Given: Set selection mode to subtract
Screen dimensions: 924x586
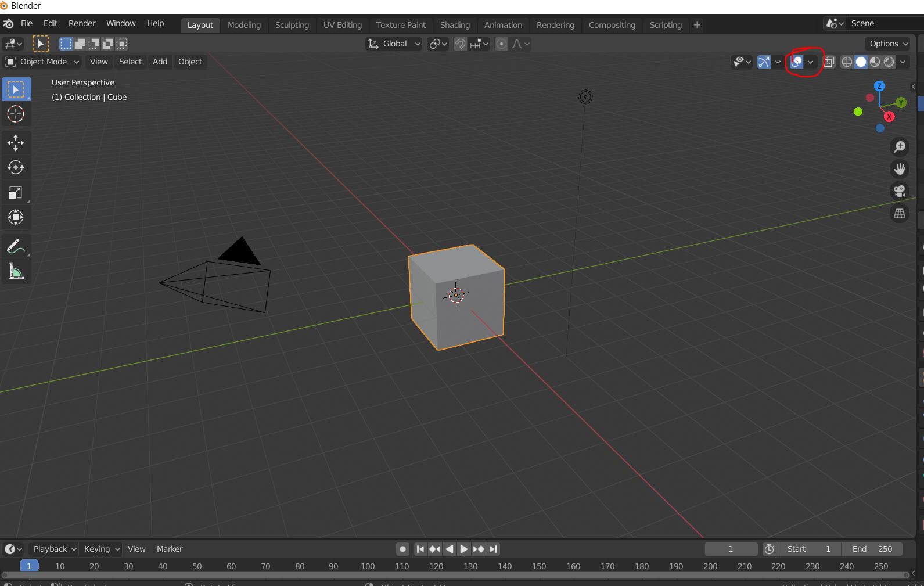Looking at the screenshot, I should click(x=94, y=44).
